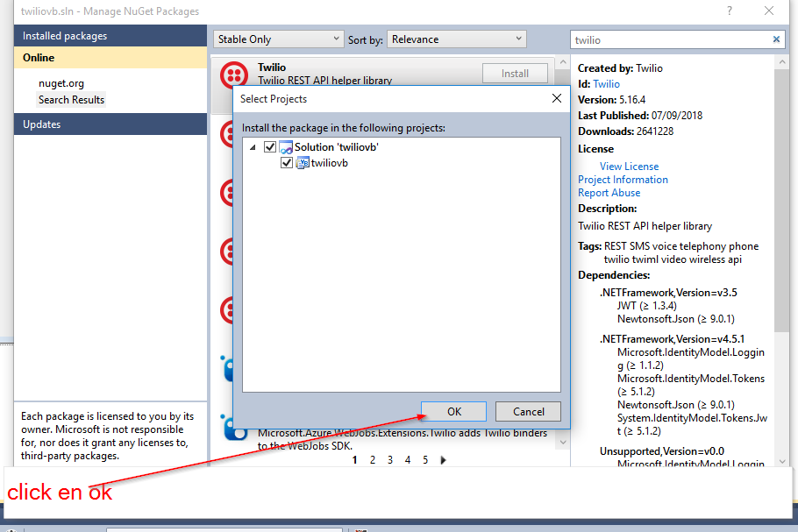Viewport: 798px width, 532px height.
Task: Select Search Results entry
Action: (71, 100)
